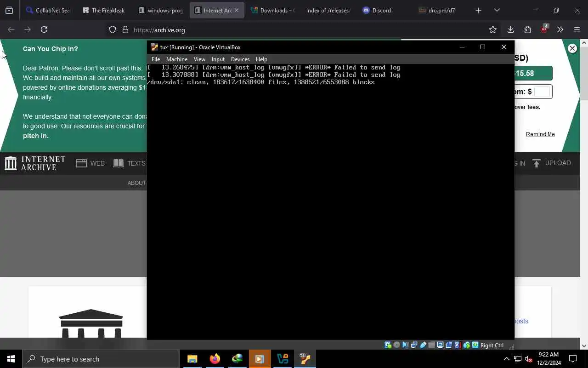
Task: Go forward using the browser forward arrow
Action: coord(28,29)
